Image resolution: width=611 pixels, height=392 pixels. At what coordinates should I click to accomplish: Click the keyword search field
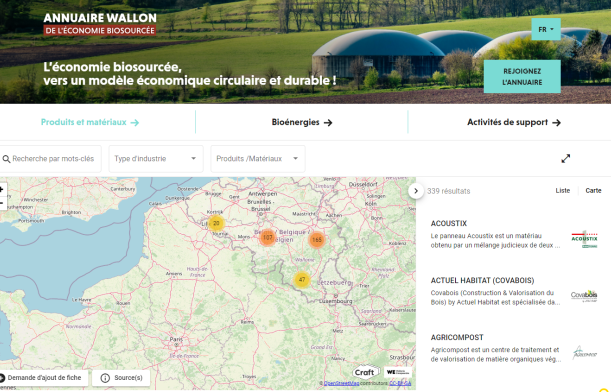(x=51, y=159)
